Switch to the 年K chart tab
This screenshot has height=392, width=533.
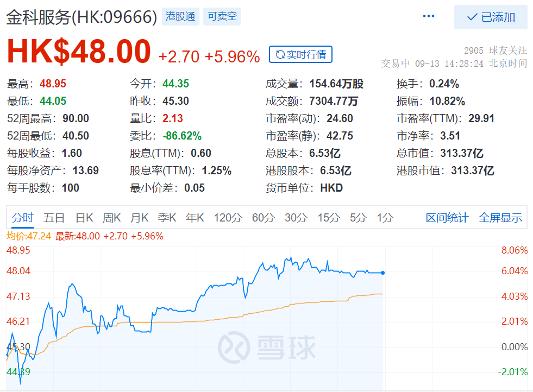pos(195,218)
